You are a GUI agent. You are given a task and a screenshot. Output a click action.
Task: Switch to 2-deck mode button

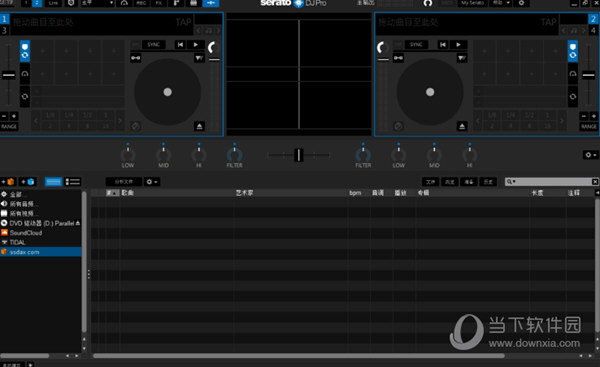point(37,3)
